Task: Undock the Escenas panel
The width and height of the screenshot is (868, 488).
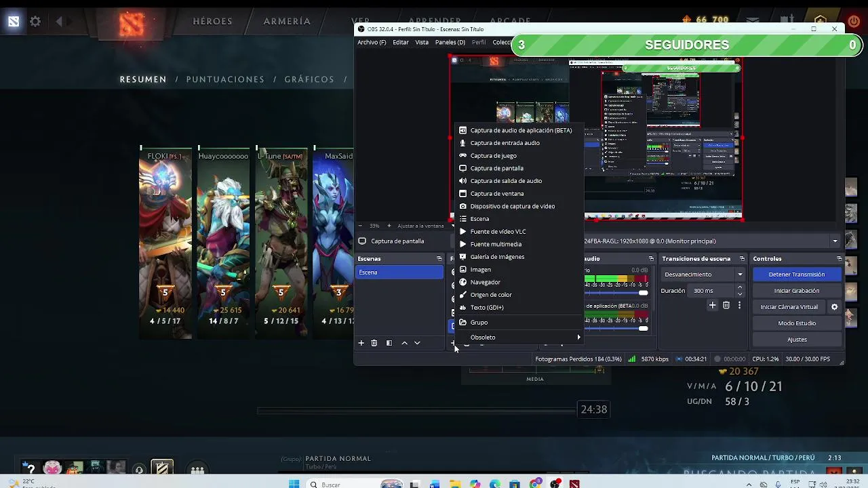Action: (x=439, y=259)
